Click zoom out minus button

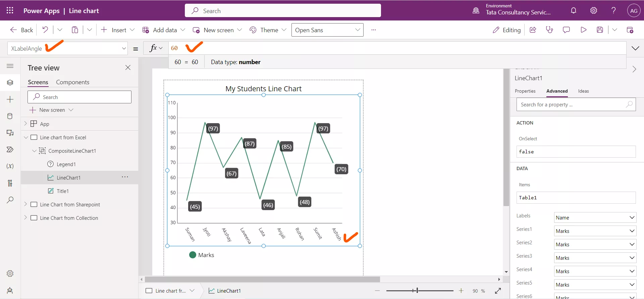click(x=377, y=291)
